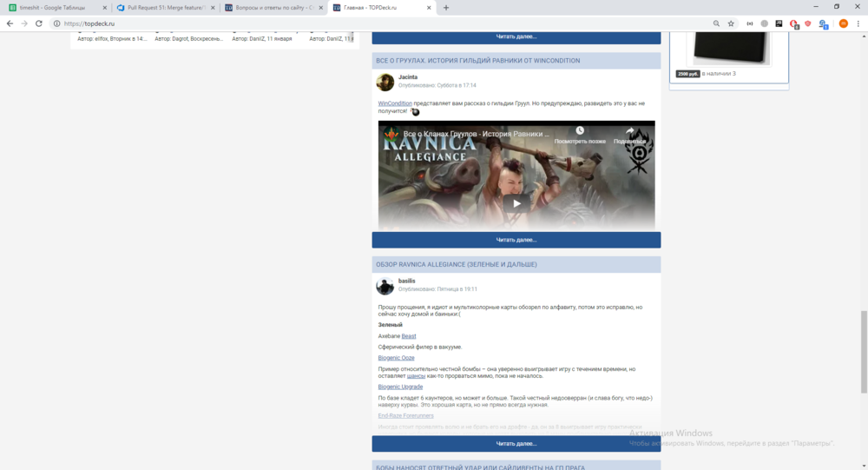Close the Главная - TOPDeck.ru tab
868x470 pixels.
coord(429,8)
